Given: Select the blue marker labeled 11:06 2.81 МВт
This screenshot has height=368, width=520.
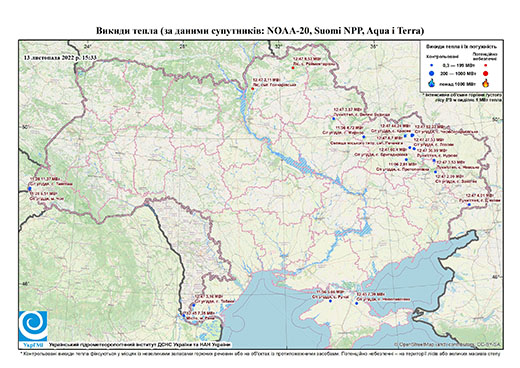Looking at the screenshot, I should point(406,160).
